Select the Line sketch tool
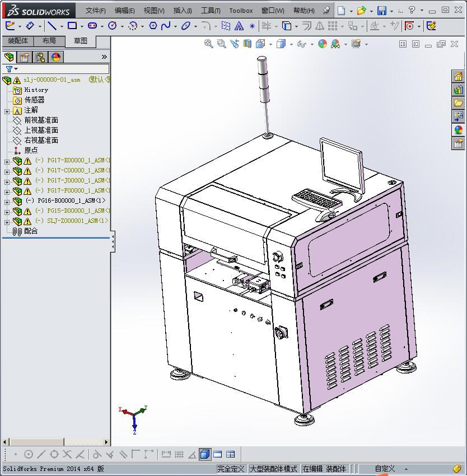The height and width of the screenshot is (476, 467). 52,26
